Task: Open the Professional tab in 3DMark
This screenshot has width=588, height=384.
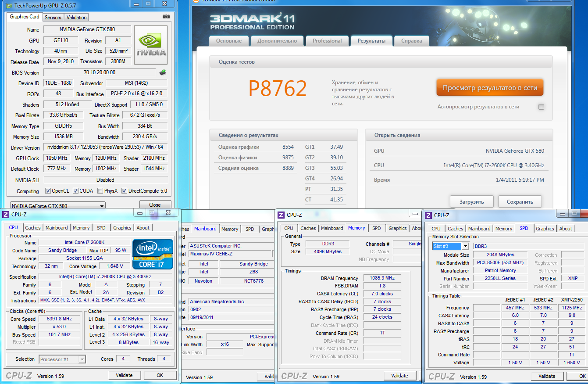Action: tap(327, 41)
